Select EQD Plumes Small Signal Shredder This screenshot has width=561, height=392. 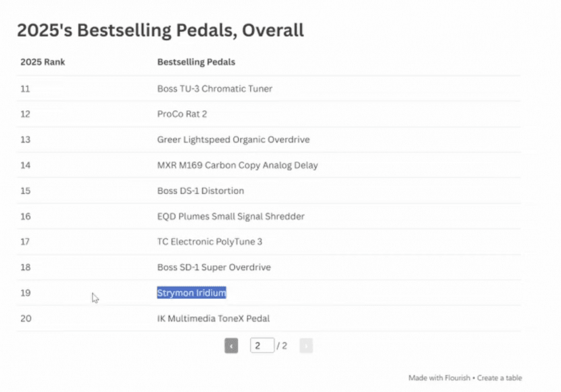click(230, 216)
